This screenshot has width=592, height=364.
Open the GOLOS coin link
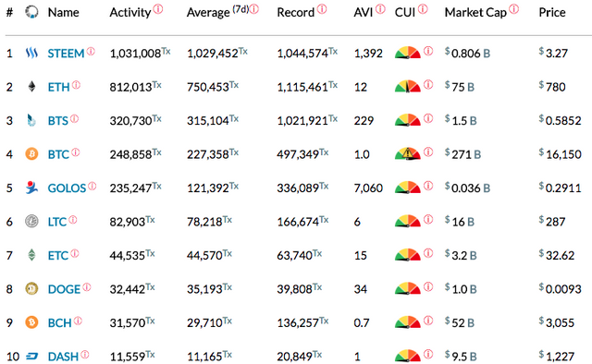(x=67, y=188)
